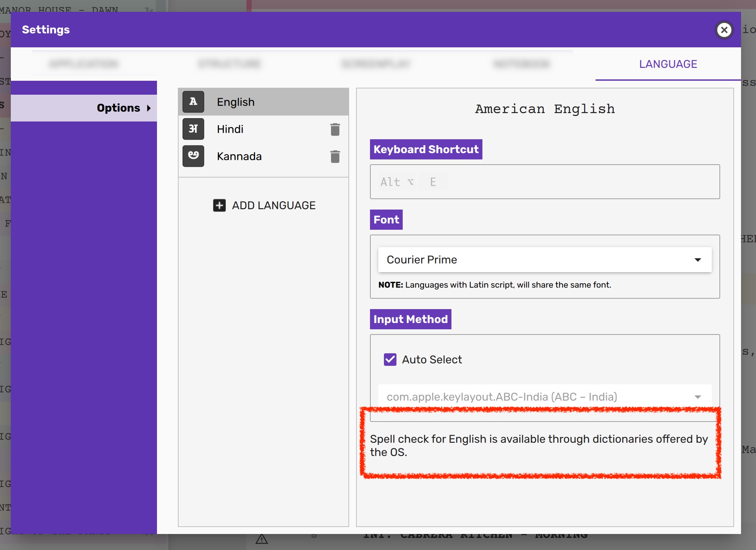The height and width of the screenshot is (550, 756).
Task: Click the English letter A icon
Action: click(193, 102)
